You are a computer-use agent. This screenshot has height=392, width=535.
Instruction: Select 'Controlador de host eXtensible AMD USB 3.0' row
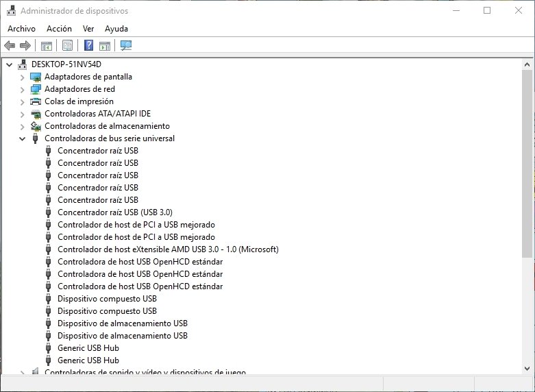coord(168,249)
